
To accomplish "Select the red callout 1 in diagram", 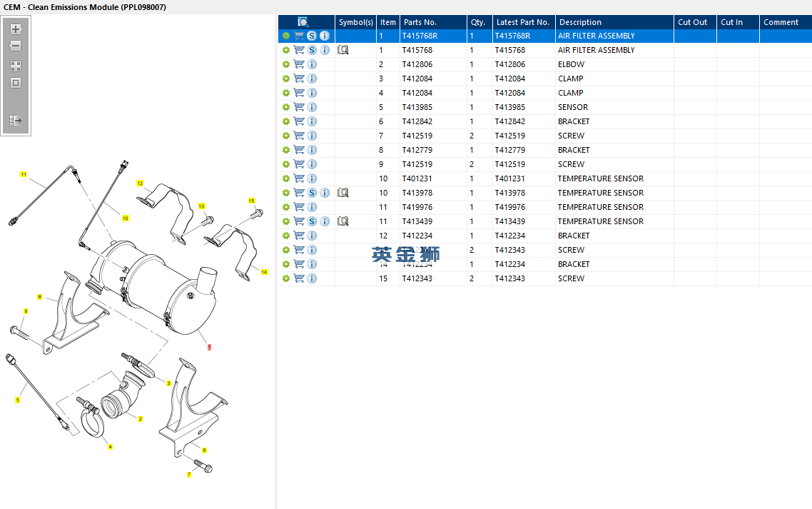I will point(209,347).
